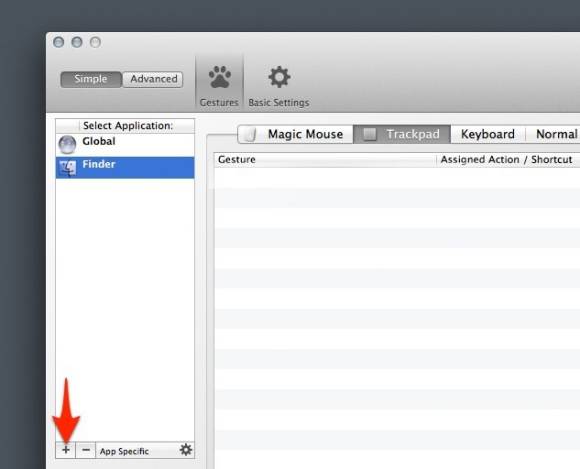Screen dimensions: 580x469
Task: Click the window's zoom button
Action: pyautogui.click(x=95, y=42)
